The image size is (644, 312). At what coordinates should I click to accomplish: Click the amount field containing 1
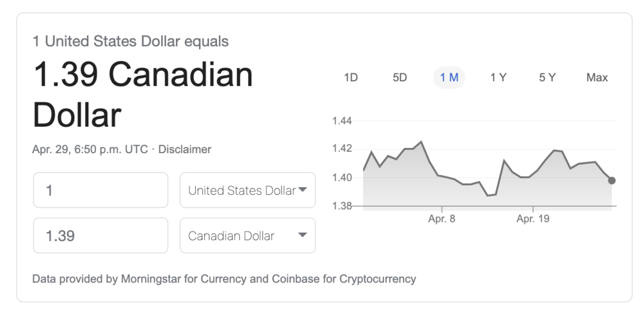100,190
